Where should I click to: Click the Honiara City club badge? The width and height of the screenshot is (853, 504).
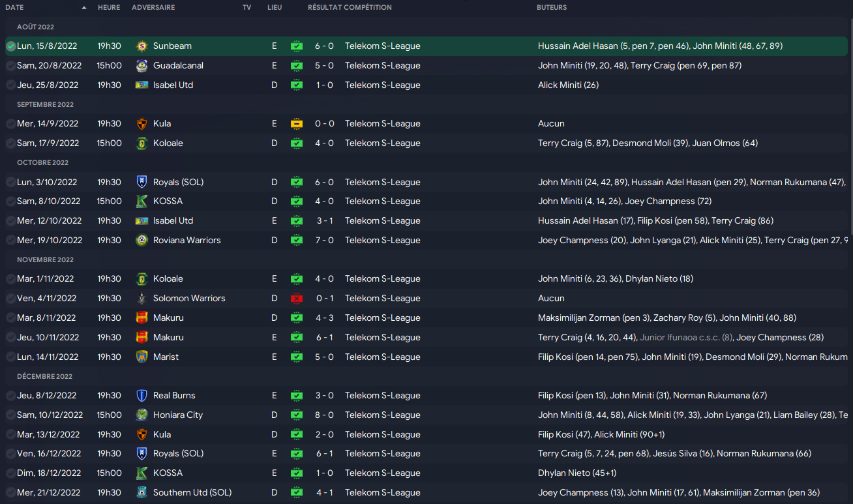[x=142, y=415]
